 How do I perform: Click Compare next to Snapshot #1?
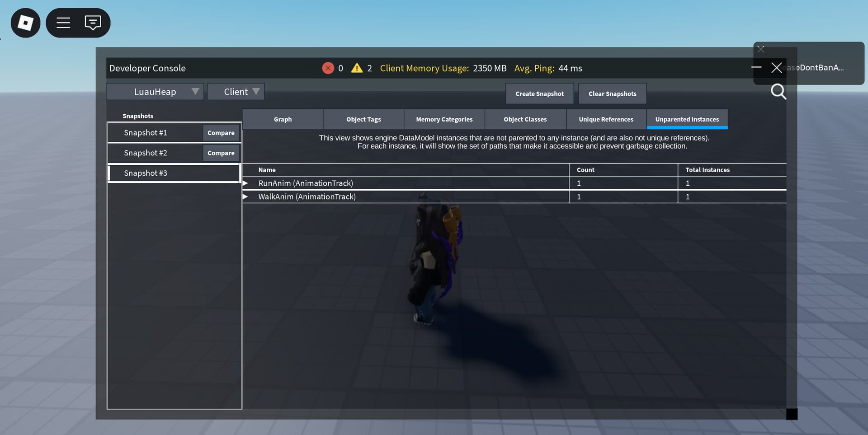[x=221, y=132]
